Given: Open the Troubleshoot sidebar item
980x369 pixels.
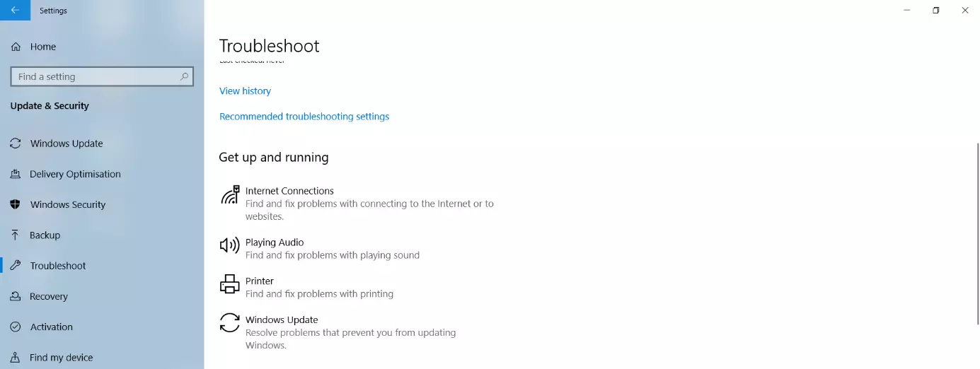Looking at the screenshot, I should pyautogui.click(x=58, y=266).
